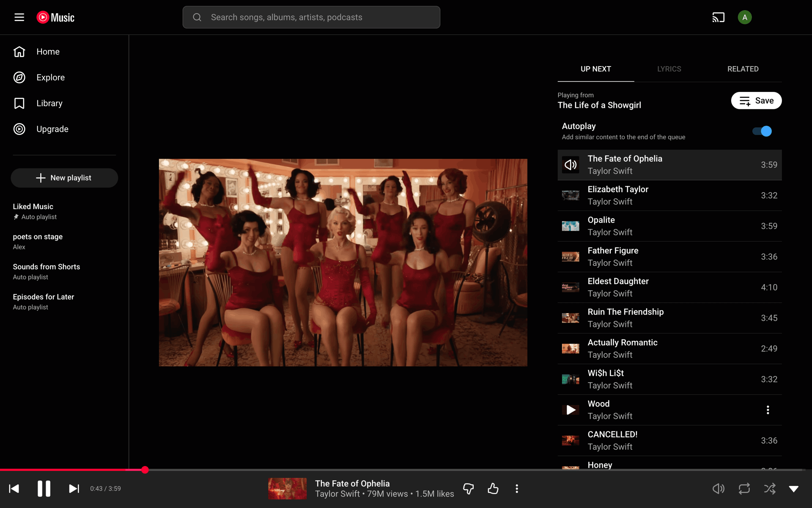Open the account avatar menu
Viewport: 812px width, 508px height.
tap(744, 17)
